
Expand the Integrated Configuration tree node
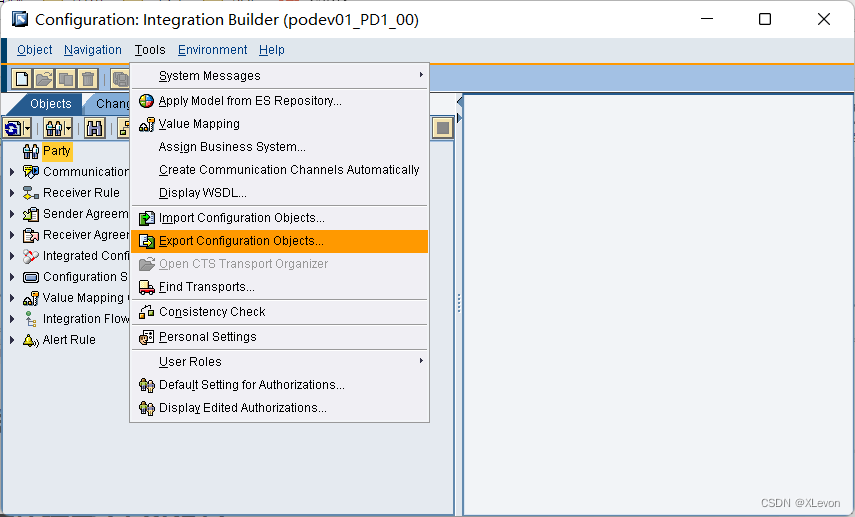click(12, 256)
